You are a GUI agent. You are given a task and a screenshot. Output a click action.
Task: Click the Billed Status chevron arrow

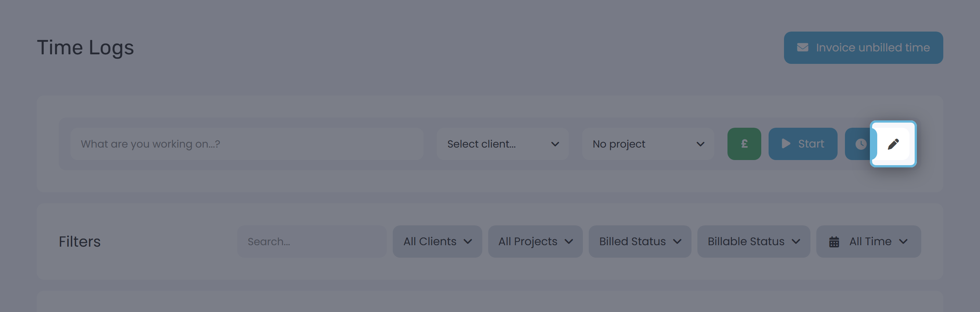(677, 242)
